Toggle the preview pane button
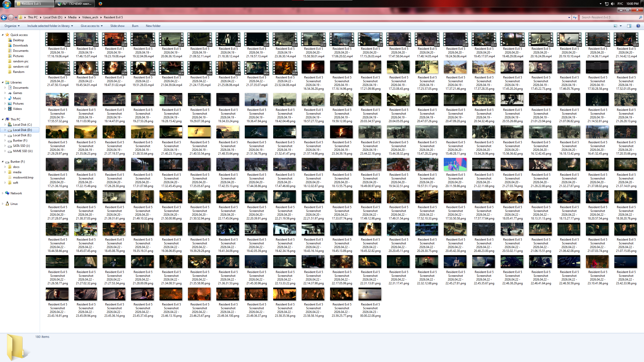 pyautogui.click(x=629, y=26)
